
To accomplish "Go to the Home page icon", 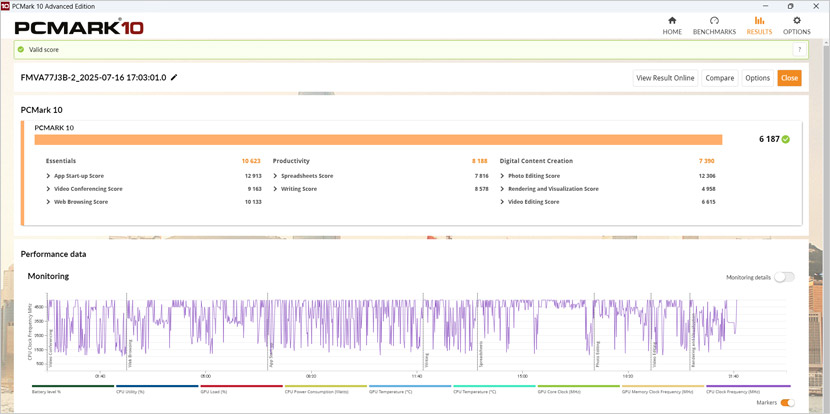I will (x=672, y=21).
